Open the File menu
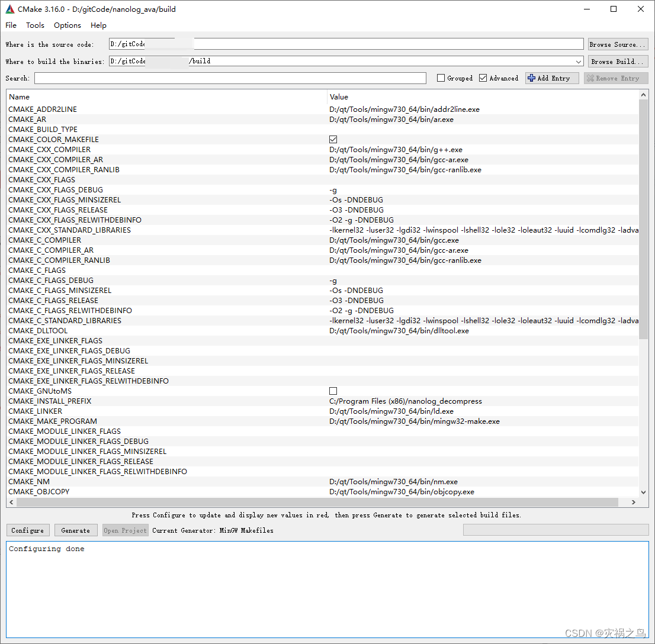The image size is (655, 644). (x=11, y=25)
